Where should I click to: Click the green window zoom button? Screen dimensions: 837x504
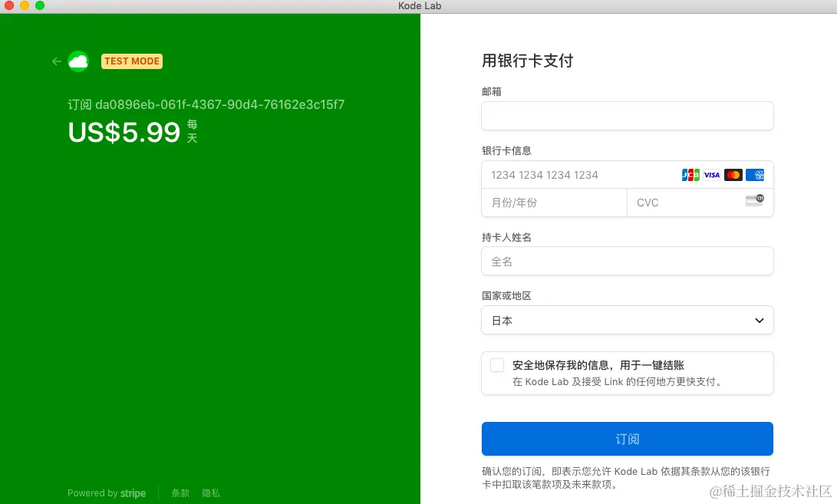click(x=40, y=6)
